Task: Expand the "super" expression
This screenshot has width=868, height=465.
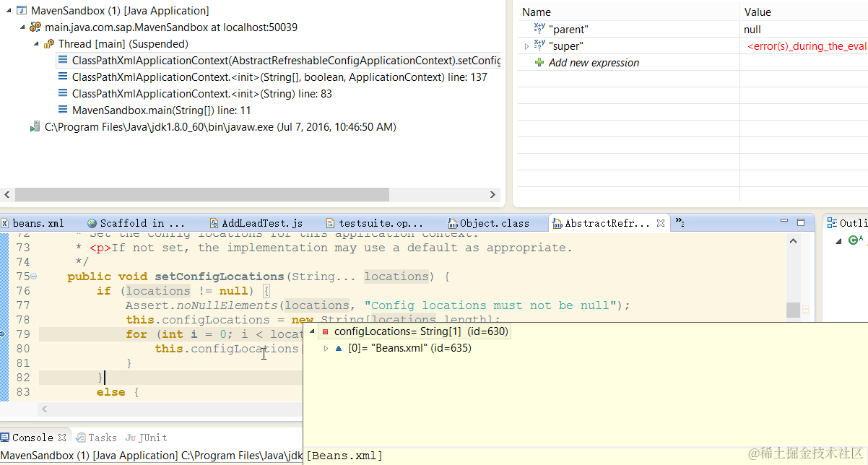Action: click(x=526, y=46)
